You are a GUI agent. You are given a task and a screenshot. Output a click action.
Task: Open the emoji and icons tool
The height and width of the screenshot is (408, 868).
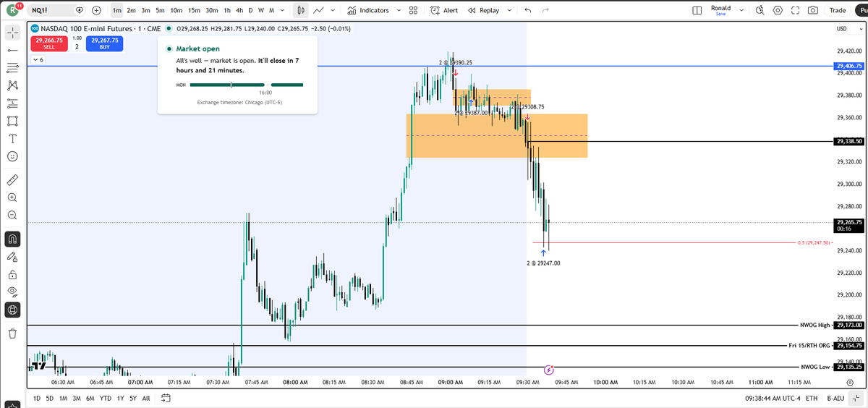click(12, 156)
